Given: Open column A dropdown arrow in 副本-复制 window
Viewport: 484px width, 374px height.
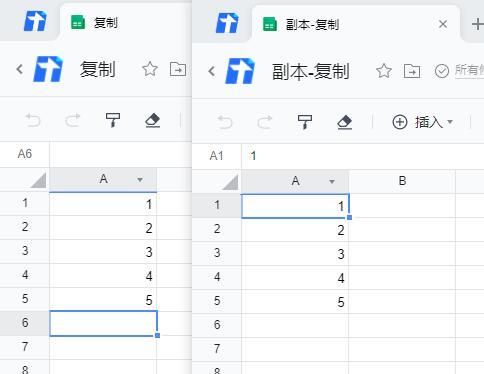Looking at the screenshot, I should pyautogui.click(x=332, y=182).
